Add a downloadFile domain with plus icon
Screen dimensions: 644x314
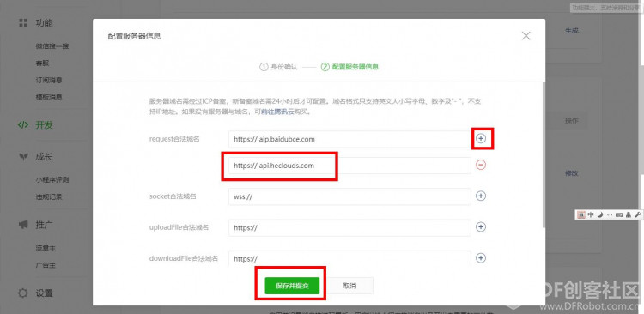481,257
